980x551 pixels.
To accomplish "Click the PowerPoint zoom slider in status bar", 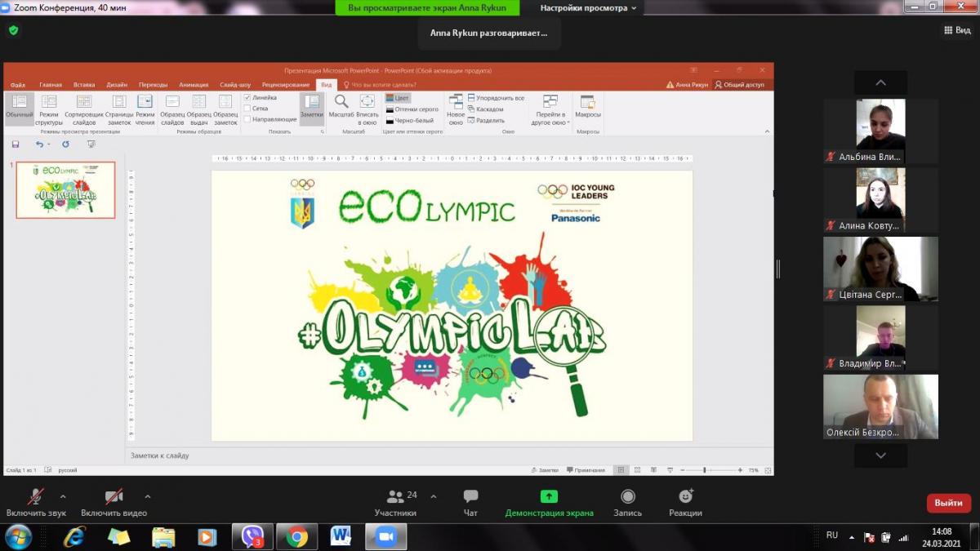I will point(704,470).
